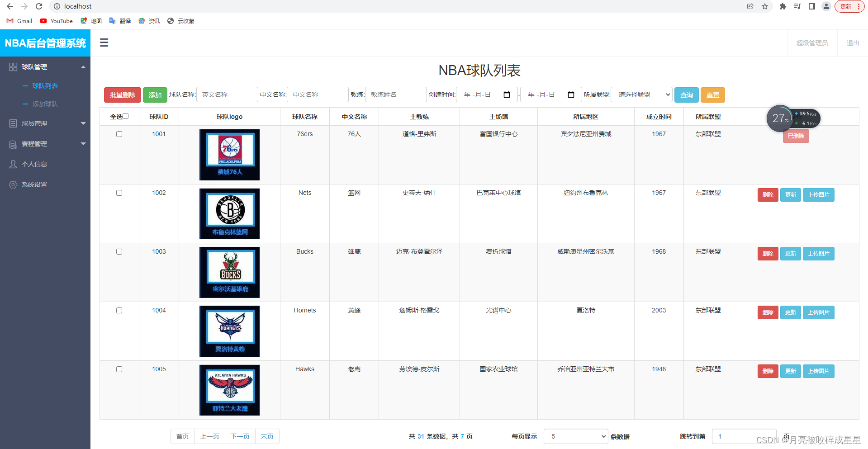The height and width of the screenshot is (449, 868).
Task: Click the share page icon in address bar
Action: tap(750, 6)
